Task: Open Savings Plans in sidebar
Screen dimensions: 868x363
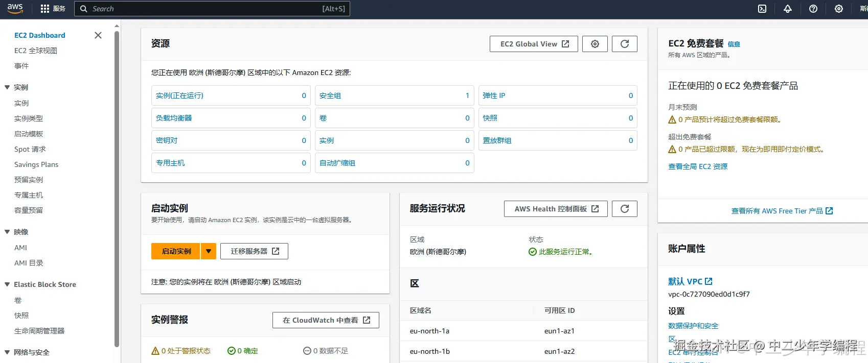Action: [36, 164]
